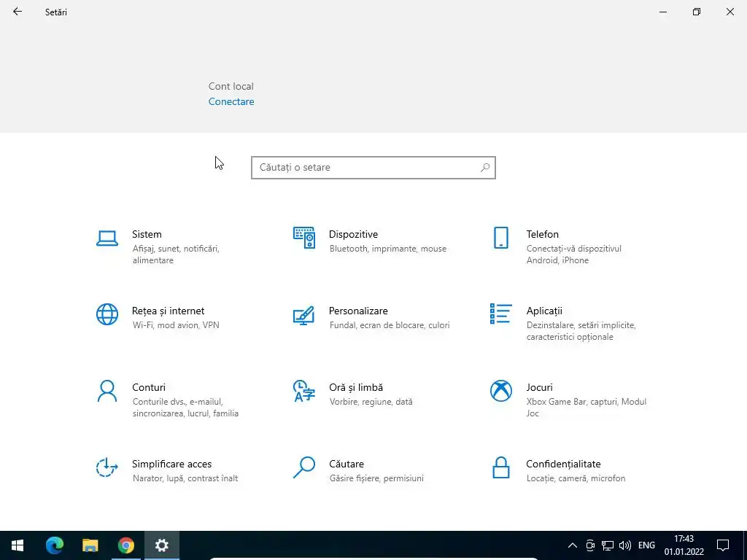Click the Meet Now camera tray icon
The width and height of the screenshot is (747, 560).
tap(589, 545)
